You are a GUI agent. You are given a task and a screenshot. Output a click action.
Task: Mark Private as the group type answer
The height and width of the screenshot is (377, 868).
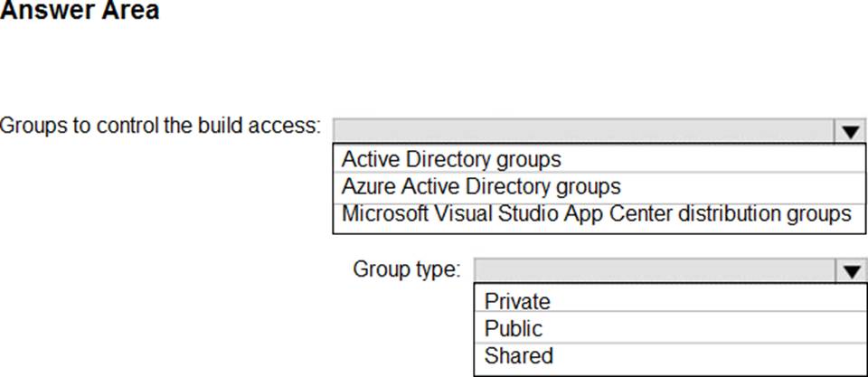(x=517, y=301)
